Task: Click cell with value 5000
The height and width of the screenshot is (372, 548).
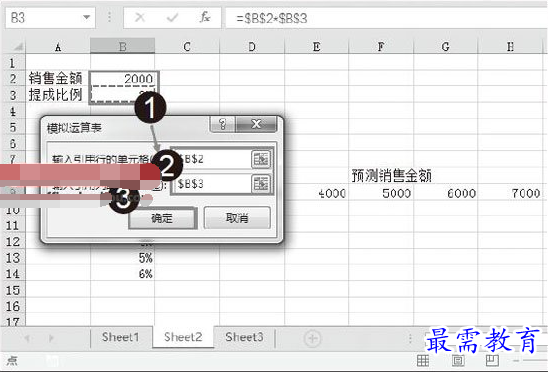Action: tap(381, 193)
